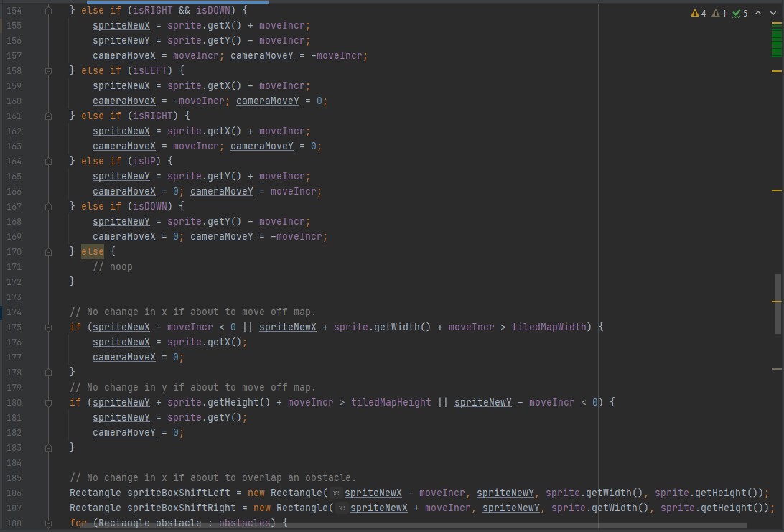This screenshot has width=784, height=532.
Task: Click the weak warning indicator showing 1
Action: pos(718,12)
